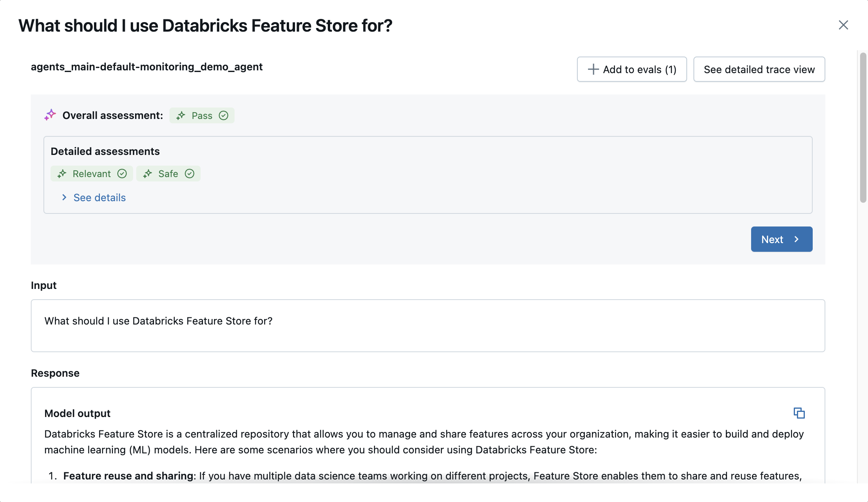The height and width of the screenshot is (502, 868).
Task: Click the Model output label
Action: coord(77,413)
